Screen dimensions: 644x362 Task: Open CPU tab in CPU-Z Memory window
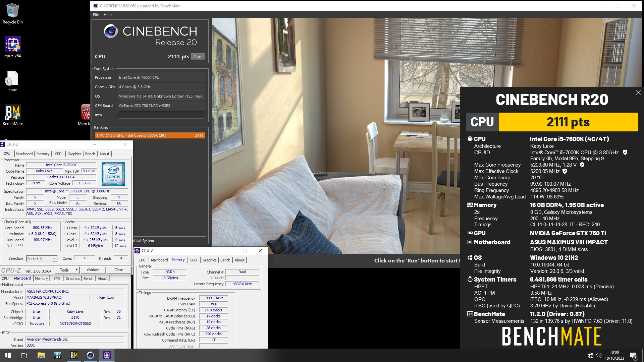(x=142, y=260)
